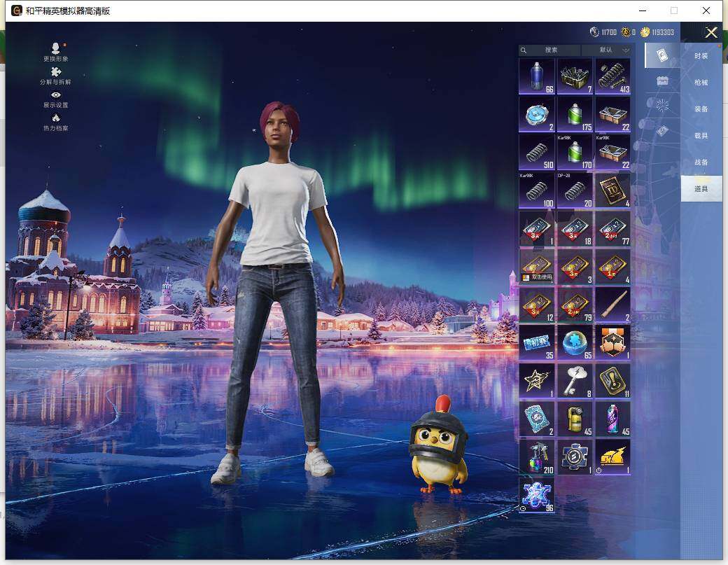Select the yellow smoke grenade with count 45

click(x=575, y=419)
